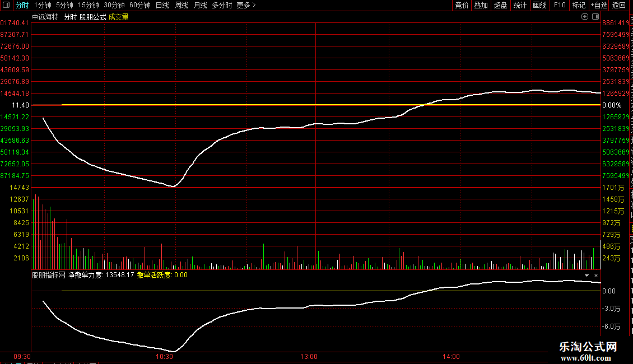The height and width of the screenshot is (364, 633).
Task: Expand the 更多 timeframe options
Action: (246, 5)
